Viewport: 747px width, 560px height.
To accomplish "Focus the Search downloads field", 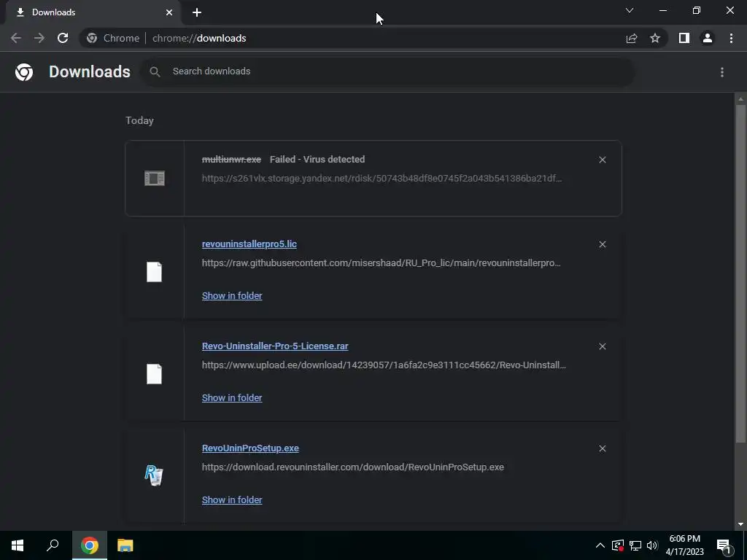I will pyautogui.click(x=388, y=71).
